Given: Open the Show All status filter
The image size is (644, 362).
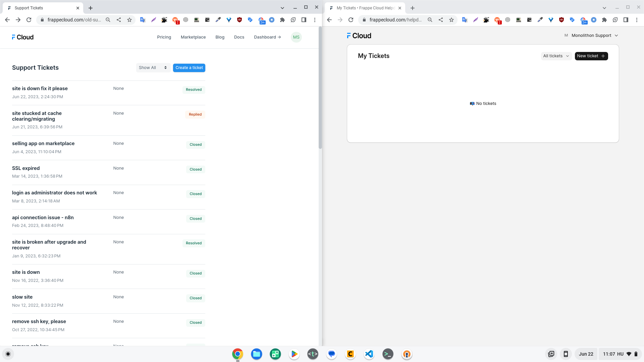Looking at the screenshot, I should click(x=153, y=68).
